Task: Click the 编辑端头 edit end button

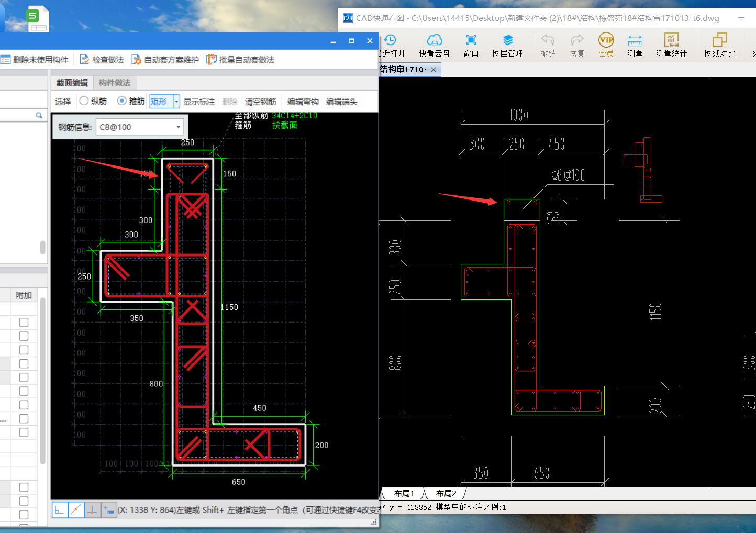Action: (x=342, y=102)
